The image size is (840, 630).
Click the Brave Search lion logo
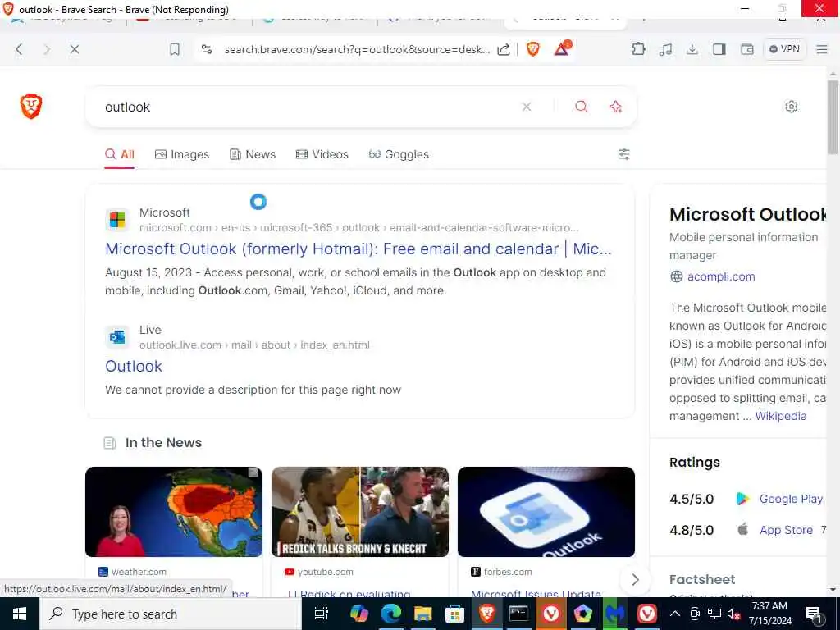coord(31,106)
